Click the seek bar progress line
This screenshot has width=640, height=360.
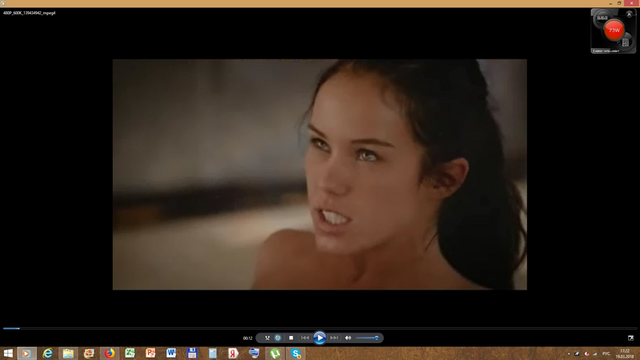320,328
